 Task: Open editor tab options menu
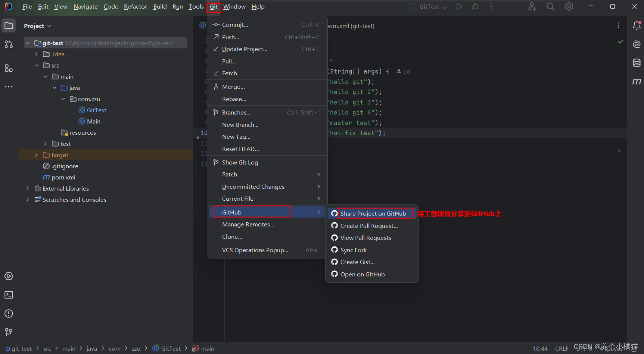618,25
